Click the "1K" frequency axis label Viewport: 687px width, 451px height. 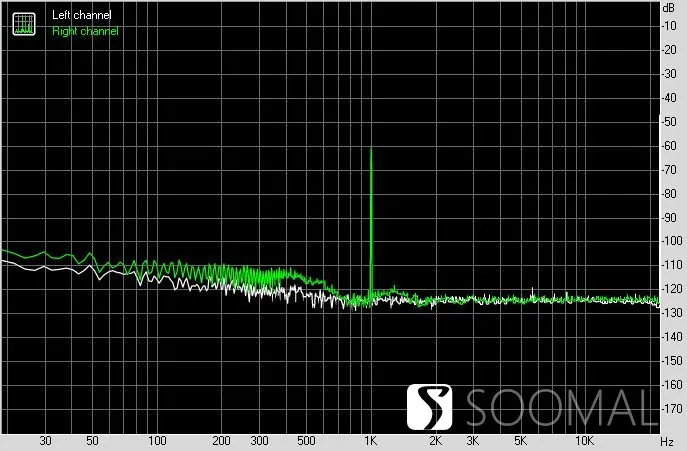coord(371,441)
